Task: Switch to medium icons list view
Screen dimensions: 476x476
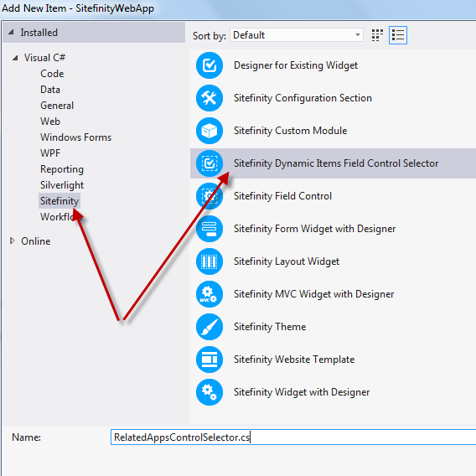Action: click(398, 35)
